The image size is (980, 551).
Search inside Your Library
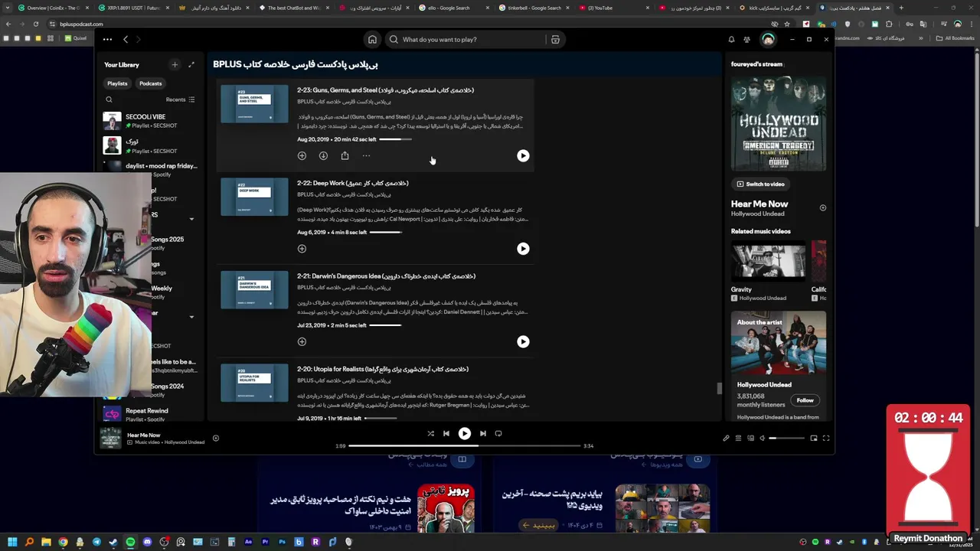coord(109,99)
